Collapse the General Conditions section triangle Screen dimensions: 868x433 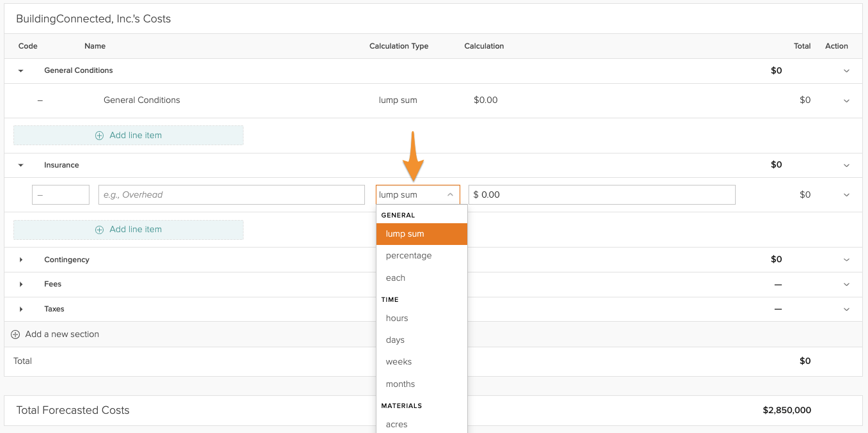[x=20, y=71]
